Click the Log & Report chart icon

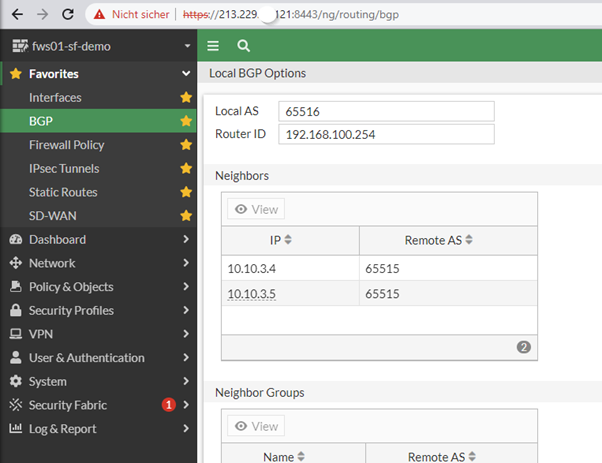[16, 428]
